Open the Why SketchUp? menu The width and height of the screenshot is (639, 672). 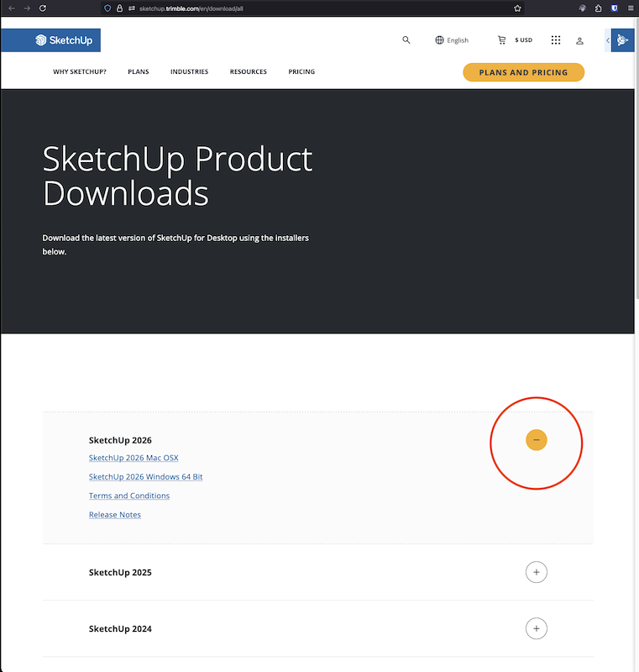(80, 72)
